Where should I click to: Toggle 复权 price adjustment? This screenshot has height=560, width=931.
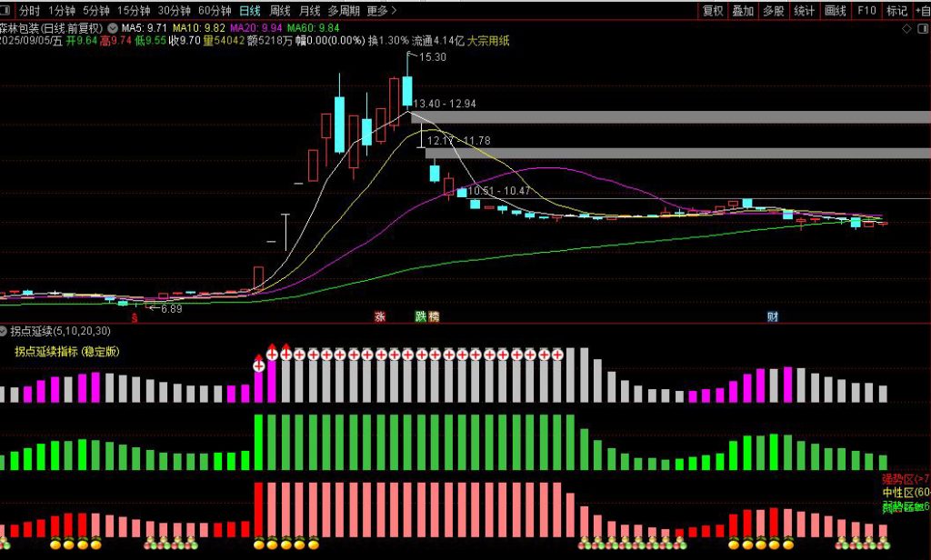point(713,11)
